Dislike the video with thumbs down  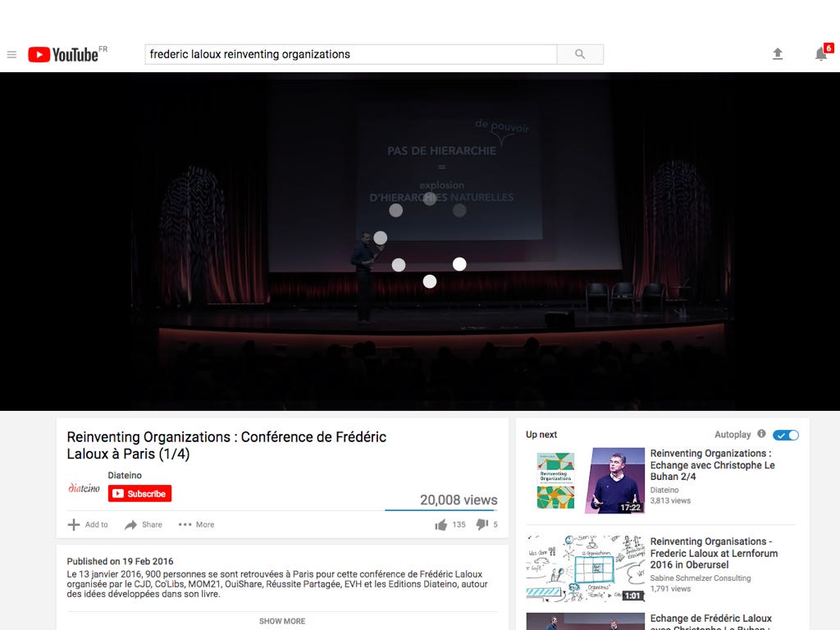[482, 524]
